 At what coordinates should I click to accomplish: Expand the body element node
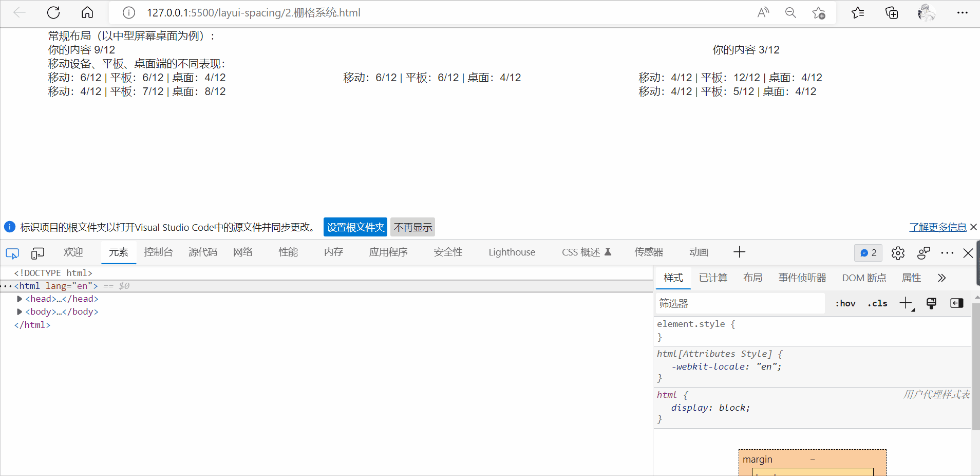click(x=19, y=312)
